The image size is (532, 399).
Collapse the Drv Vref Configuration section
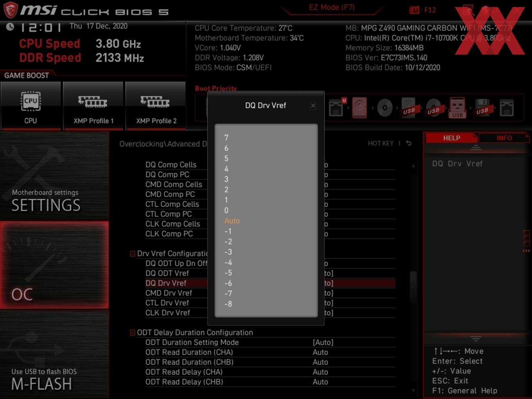click(133, 253)
